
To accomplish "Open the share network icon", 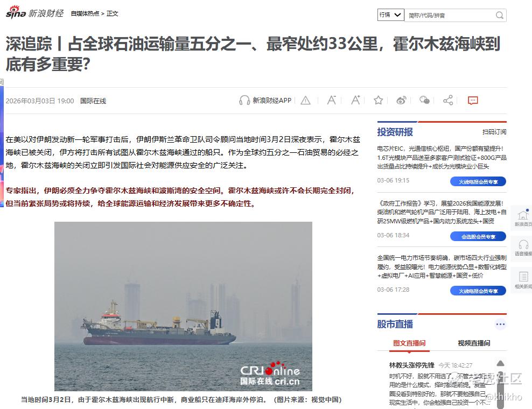I will click(x=448, y=101).
